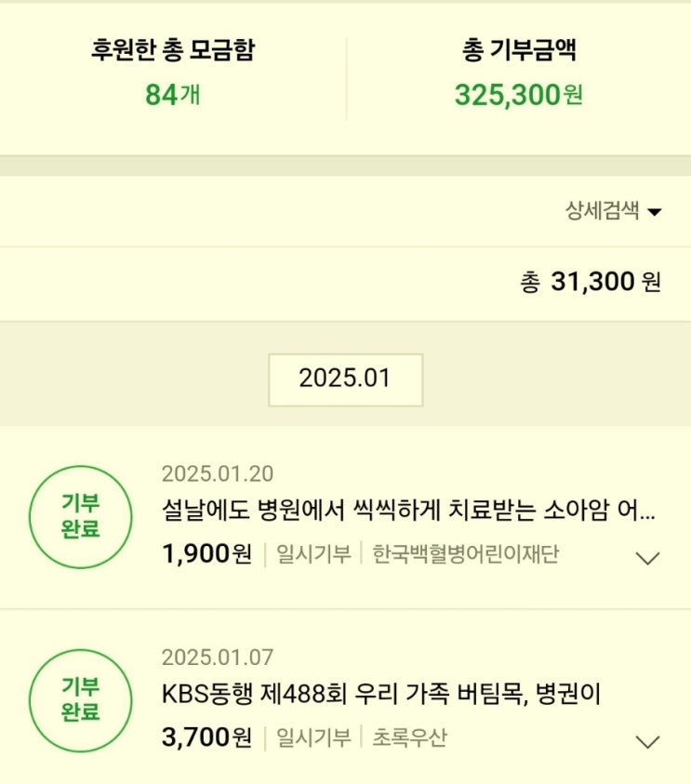691x784 pixels.
Task: Open the 상세검색 dropdown
Action: tap(614, 211)
